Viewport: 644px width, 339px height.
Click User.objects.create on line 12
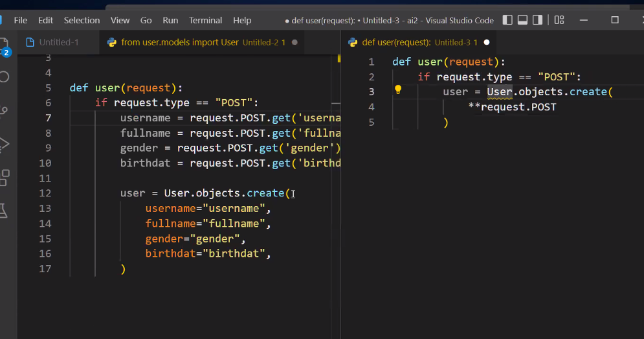(224, 193)
